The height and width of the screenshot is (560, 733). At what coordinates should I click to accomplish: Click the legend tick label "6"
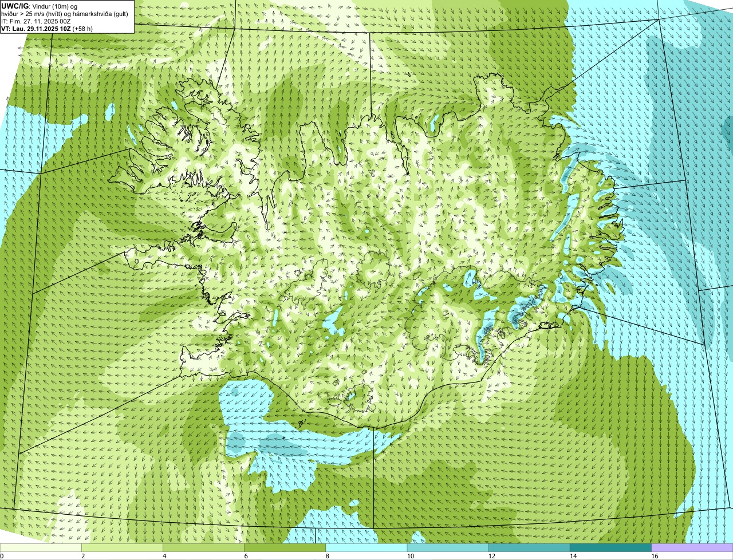tap(246, 556)
